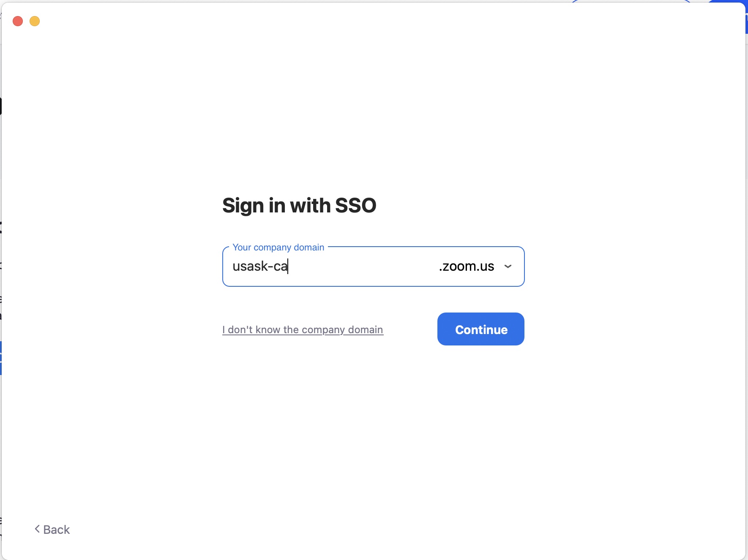Minimize the window with the yellow button
The width and height of the screenshot is (748, 560).
coord(35,21)
